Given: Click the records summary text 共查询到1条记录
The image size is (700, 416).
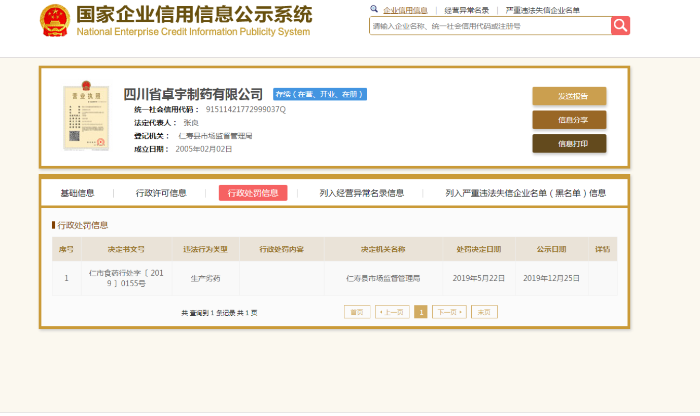Looking at the screenshot, I should [219, 313].
